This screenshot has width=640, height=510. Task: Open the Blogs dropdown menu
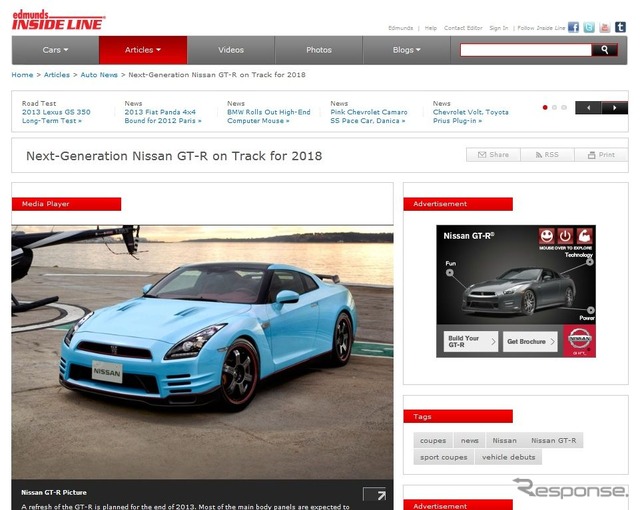(407, 50)
